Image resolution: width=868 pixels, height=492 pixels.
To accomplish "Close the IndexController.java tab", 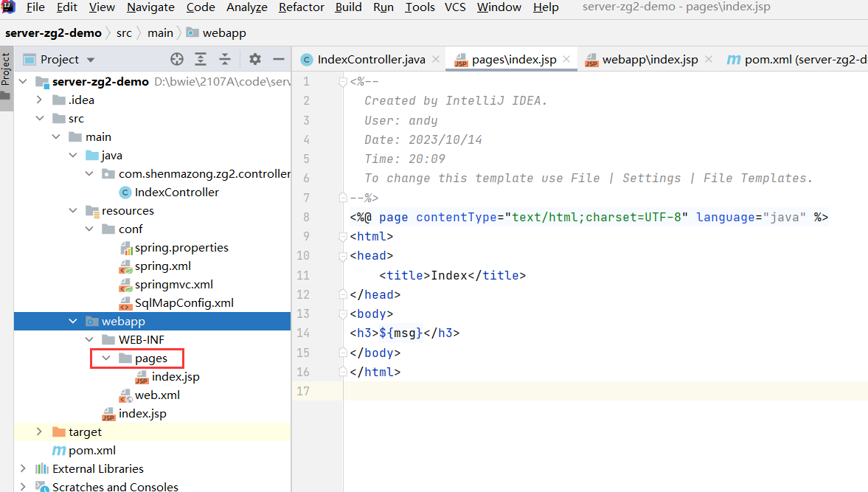I will [x=436, y=59].
